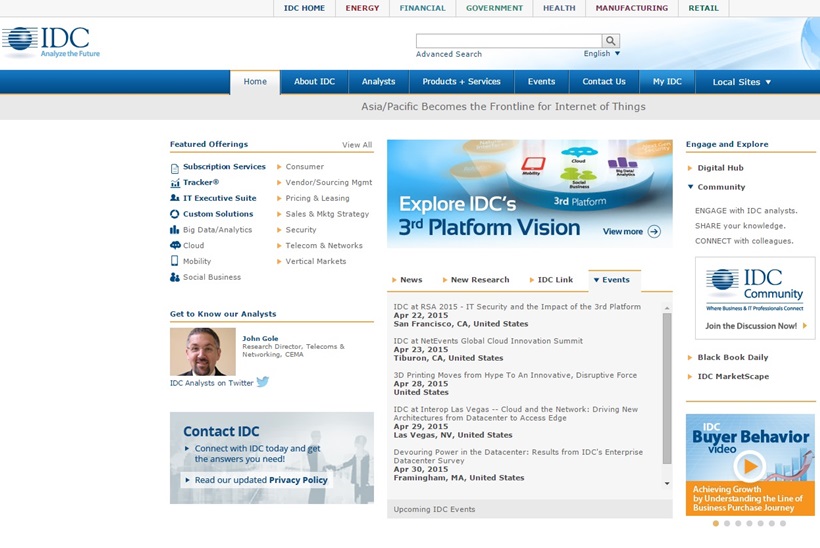Open the Vendor/Sourcing Mgmt link
Image resolution: width=820 pixels, height=548 pixels.
[328, 182]
